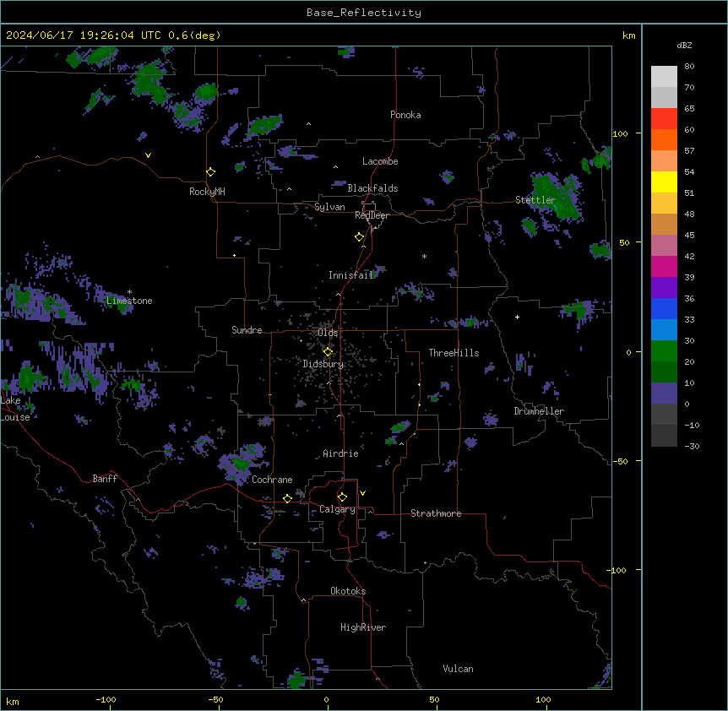
Task: Click the Okotoks city label
Action: click(348, 591)
